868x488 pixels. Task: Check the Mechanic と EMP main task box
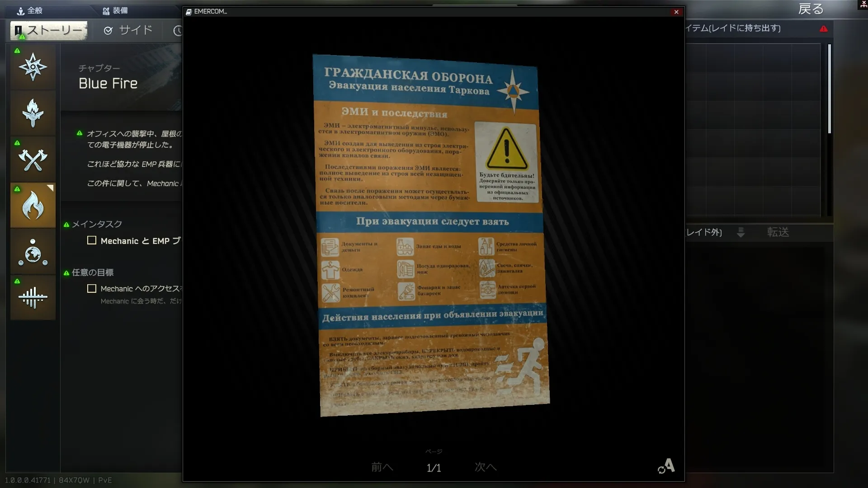point(92,240)
